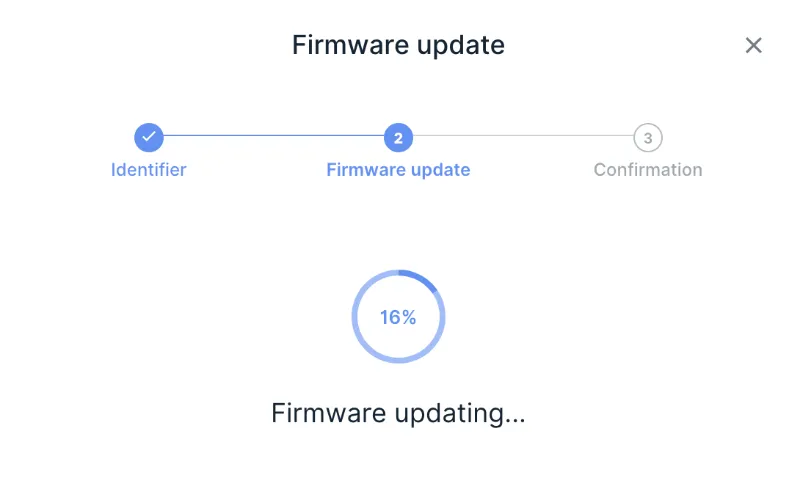Image resolution: width=800 pixels, height=477 pixels.
Task: Select the step 2 numbered circle
Action: tap(398, 137)
